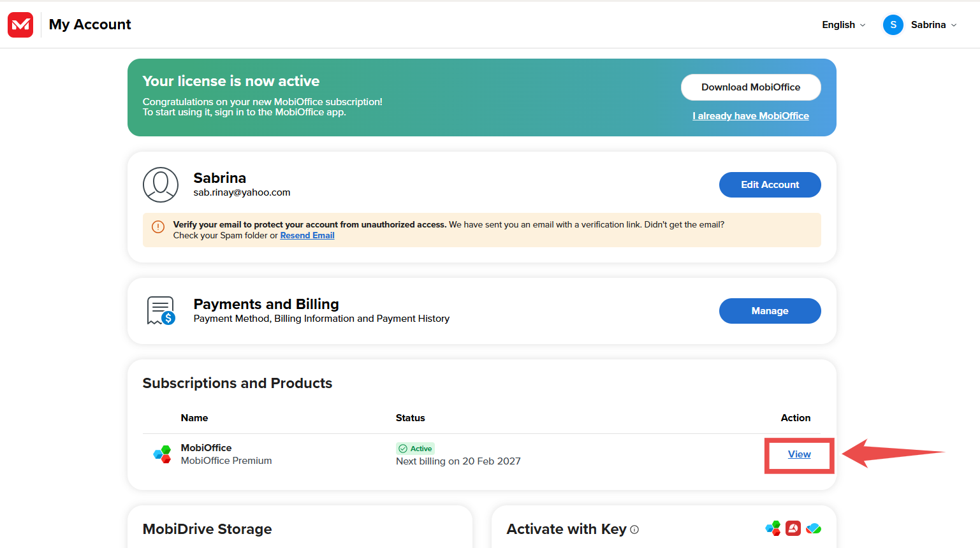Click the green Active status badge

pos(415,449)
